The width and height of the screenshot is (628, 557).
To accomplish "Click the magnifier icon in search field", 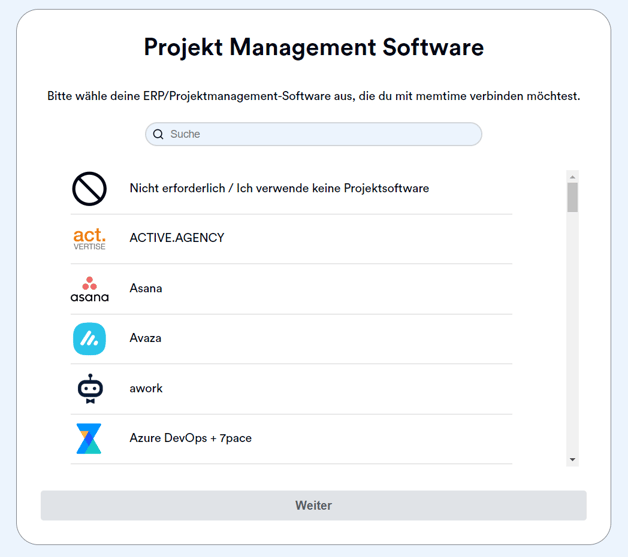I will point(158,134).
